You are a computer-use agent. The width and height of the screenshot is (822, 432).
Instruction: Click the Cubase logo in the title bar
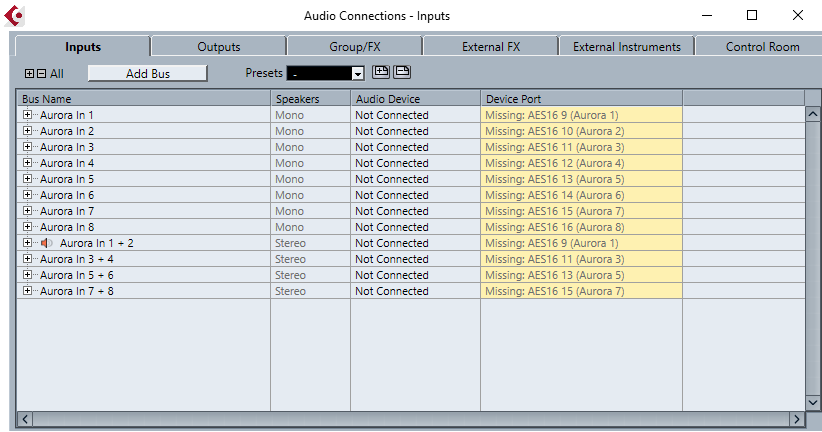[x=15, y=15]
